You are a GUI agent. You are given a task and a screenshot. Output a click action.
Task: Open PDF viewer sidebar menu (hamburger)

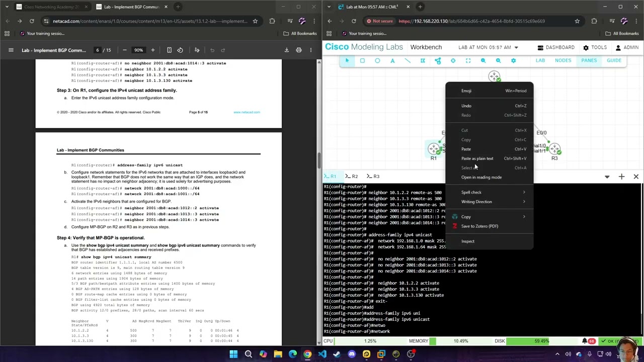click(11, 50)
